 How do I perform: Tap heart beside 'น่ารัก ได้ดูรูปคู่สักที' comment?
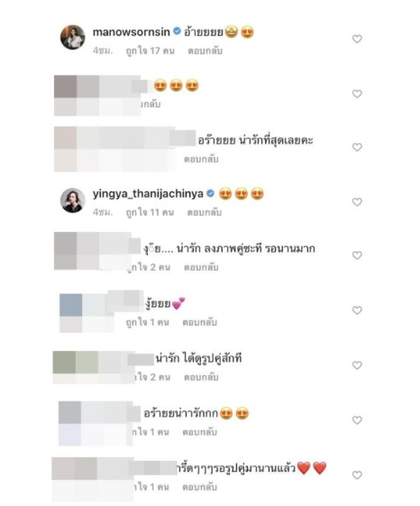pyautogui.click(x=357, y=365)
